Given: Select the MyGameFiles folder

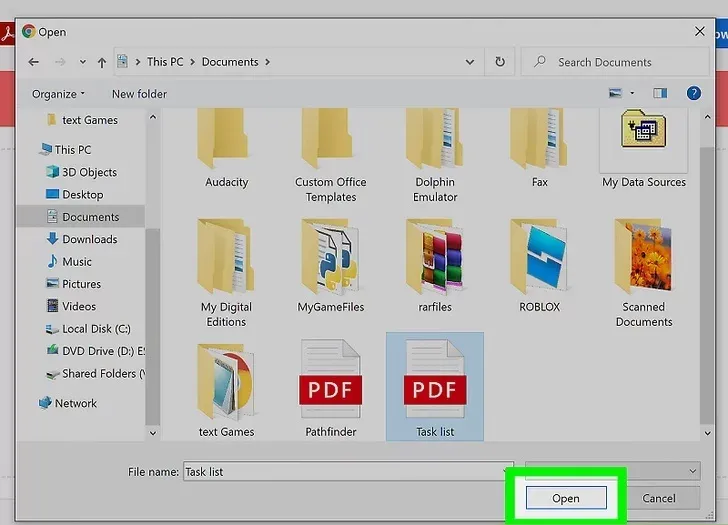Looking at the screenshot, I should [x=331, y=266].
